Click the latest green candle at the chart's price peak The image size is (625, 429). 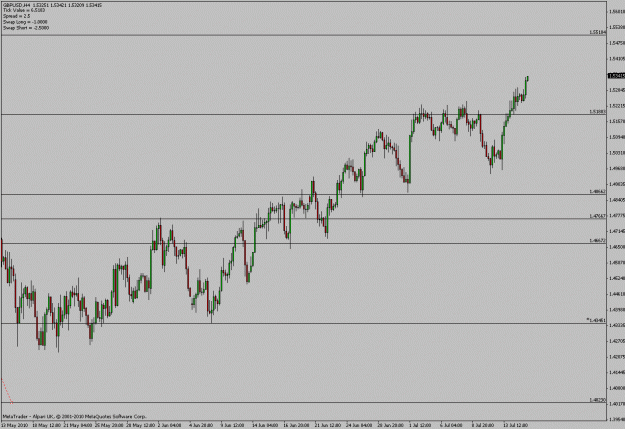pos(527,78)
